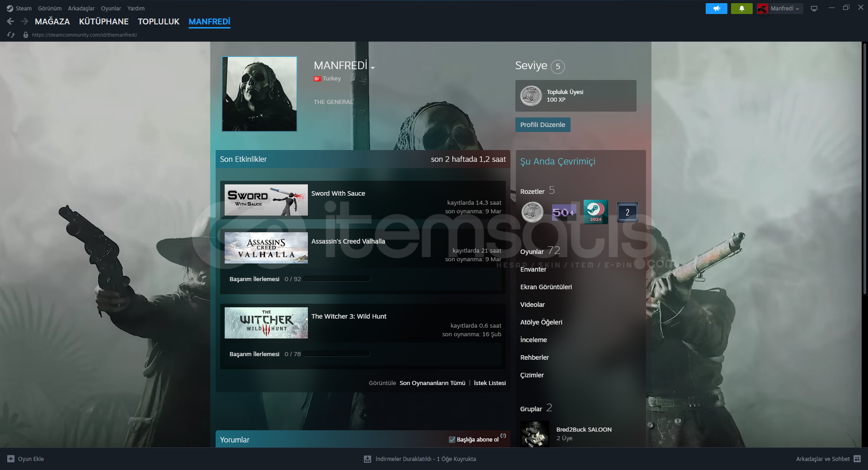Go forward with the right arrow icon

tap(25, 21)
